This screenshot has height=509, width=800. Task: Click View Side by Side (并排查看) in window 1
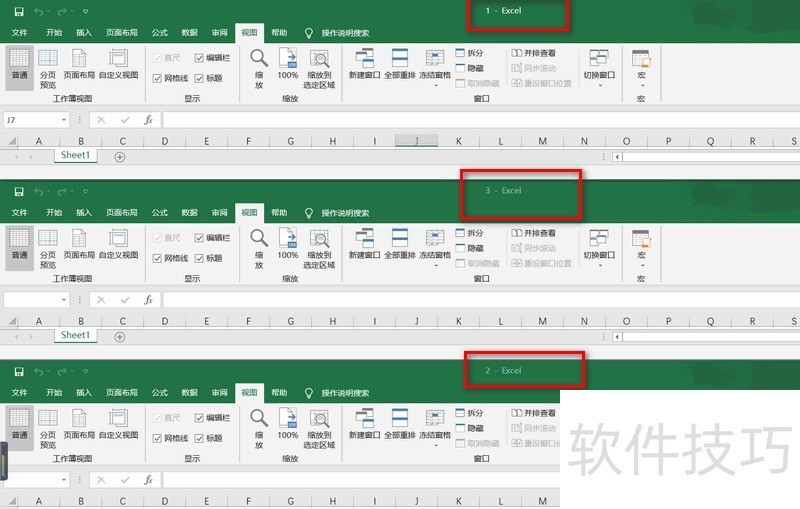pyautogui.click(x=534, y=53)
